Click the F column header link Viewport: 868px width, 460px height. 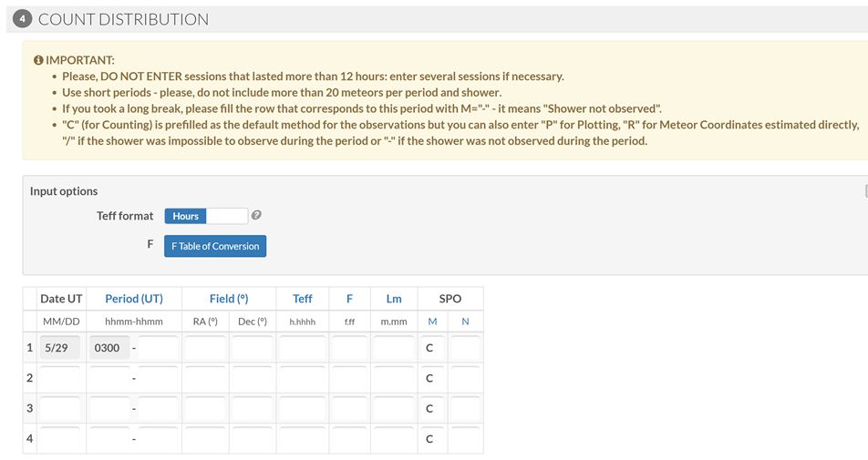pos(349,299)
